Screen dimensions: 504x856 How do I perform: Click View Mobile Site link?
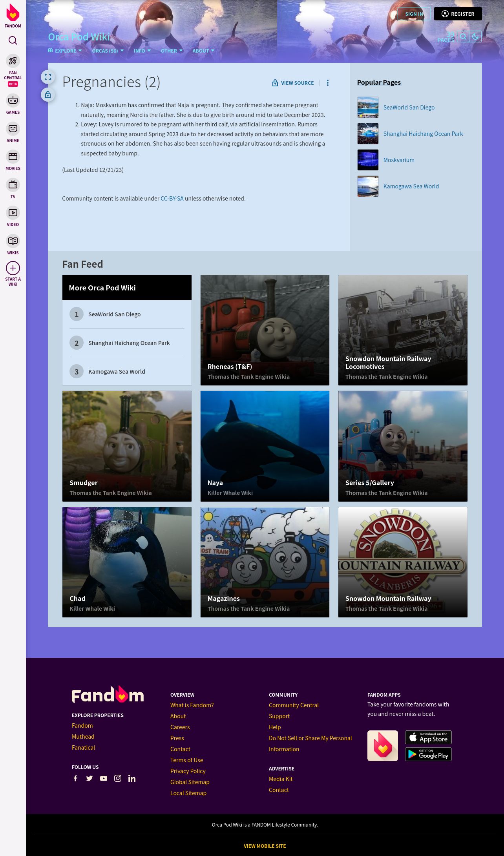[x=265, y=846]
